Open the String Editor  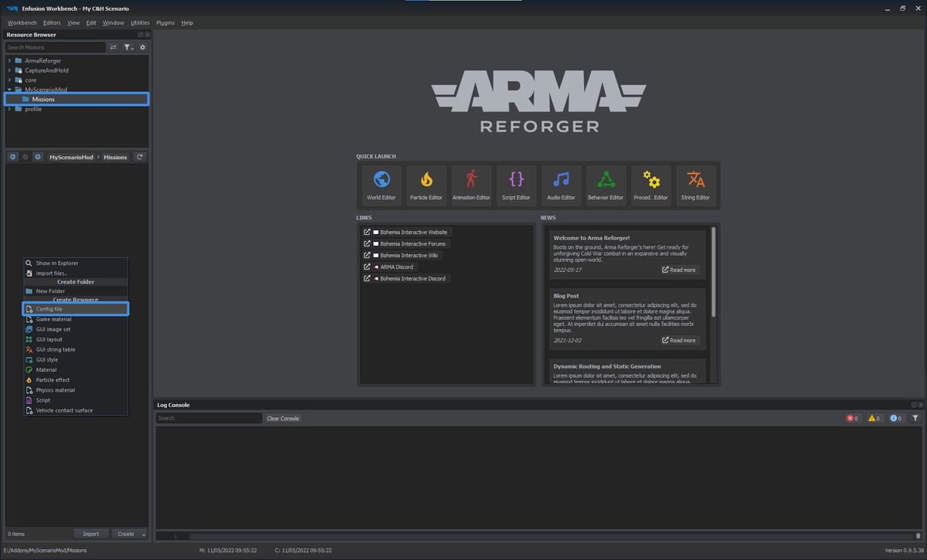(695, 185)
